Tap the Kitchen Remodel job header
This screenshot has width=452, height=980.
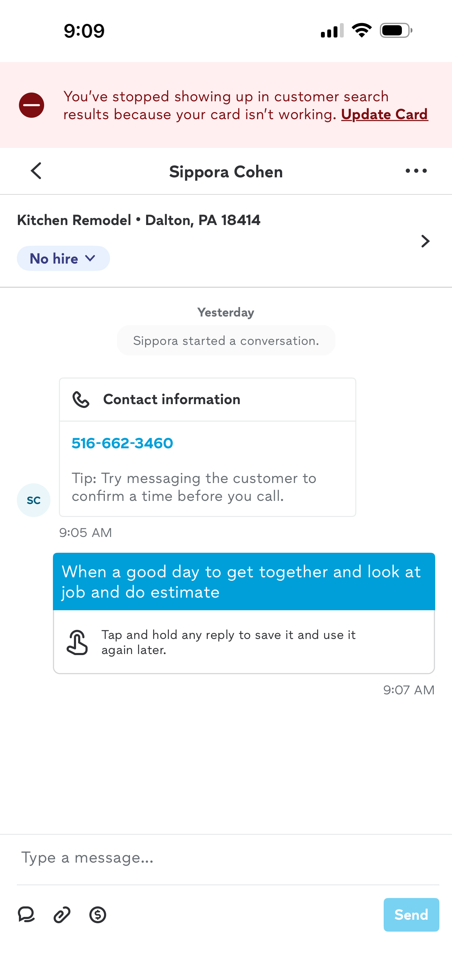click(x=138, y=220)
